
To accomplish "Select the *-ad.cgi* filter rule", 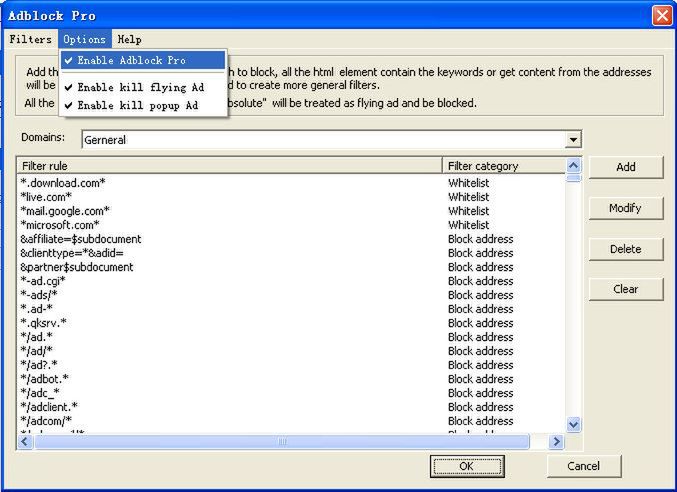I will [x=43, y=281].
